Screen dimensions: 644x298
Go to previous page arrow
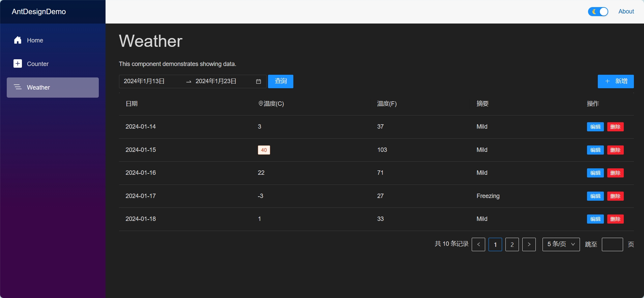click(x=478, y=244)
